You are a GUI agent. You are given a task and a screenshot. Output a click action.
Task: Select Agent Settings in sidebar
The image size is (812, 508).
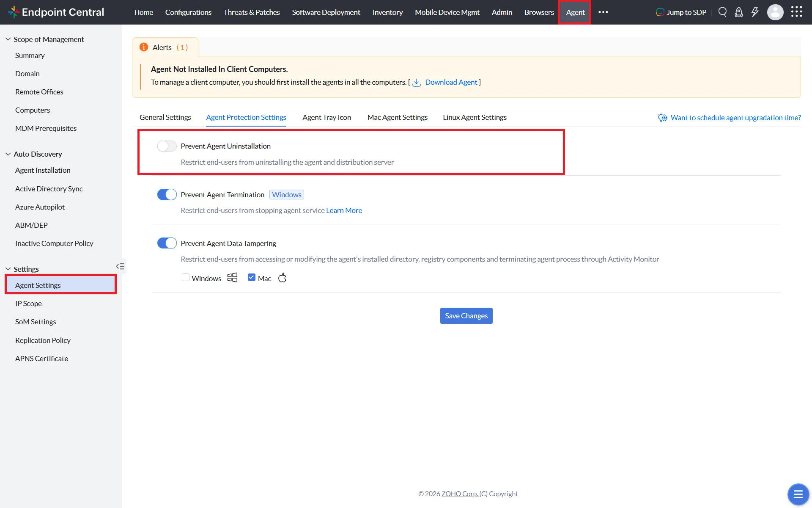[x=60, y=284]
